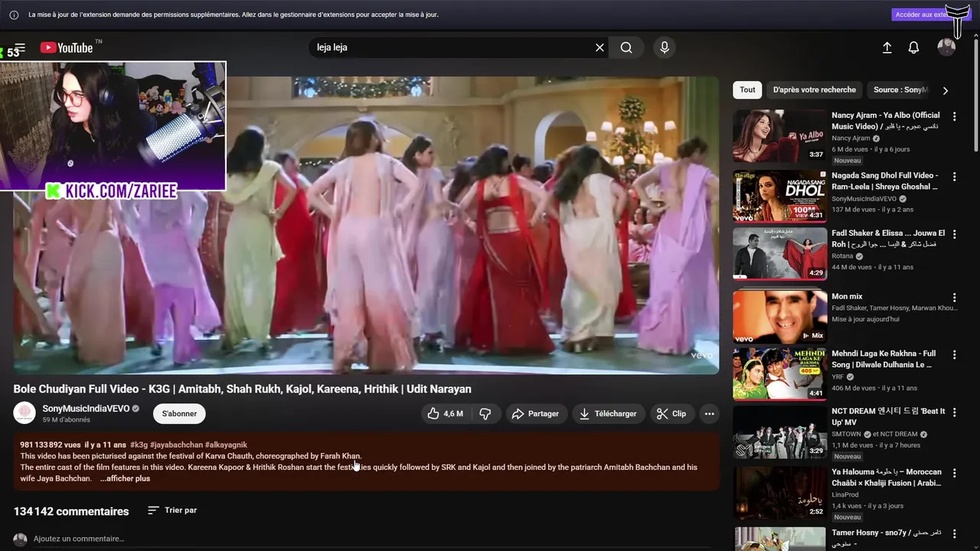
Task: Open Ya Halouma Moroccan Chaâbi thumbnail
Action: [x=779, y=493]
